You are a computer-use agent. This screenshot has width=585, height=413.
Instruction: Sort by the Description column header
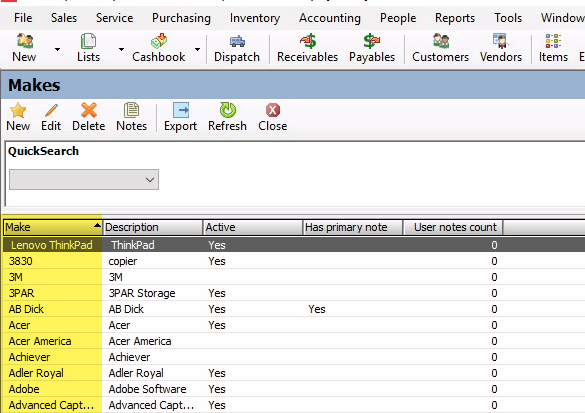tap(153, 227)
